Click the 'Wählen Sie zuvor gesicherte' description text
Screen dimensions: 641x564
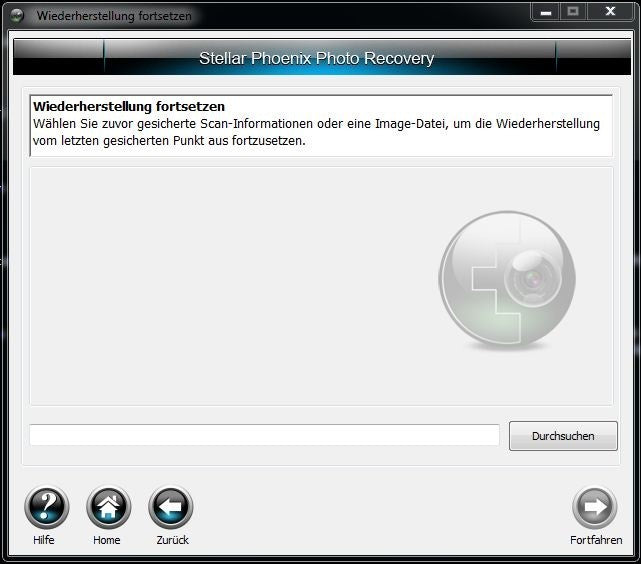coord(316,132)
